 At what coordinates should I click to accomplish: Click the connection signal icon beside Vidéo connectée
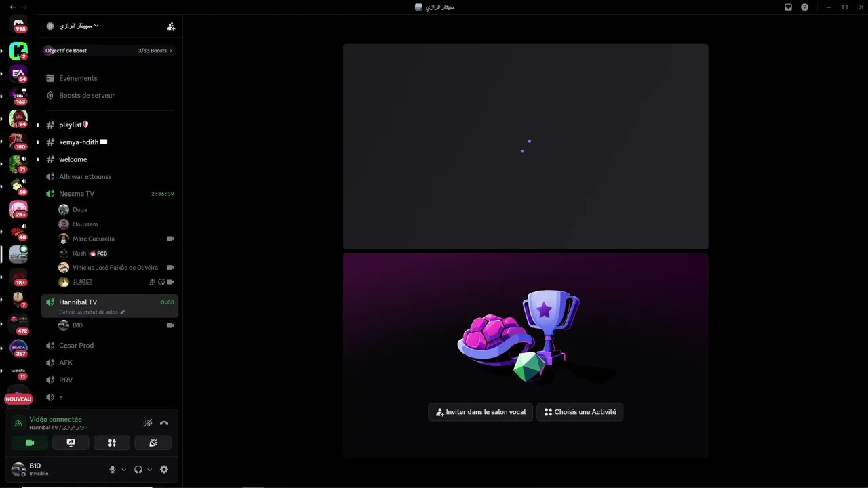click(19, 423)
